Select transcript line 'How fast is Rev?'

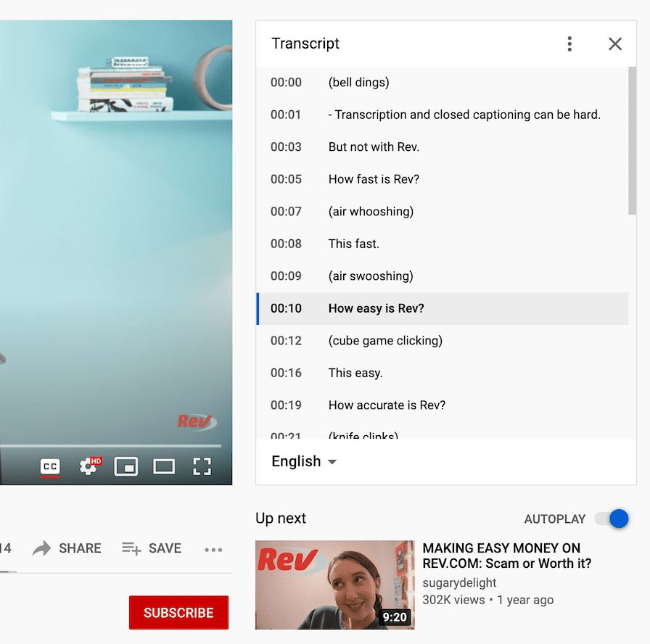443,179
